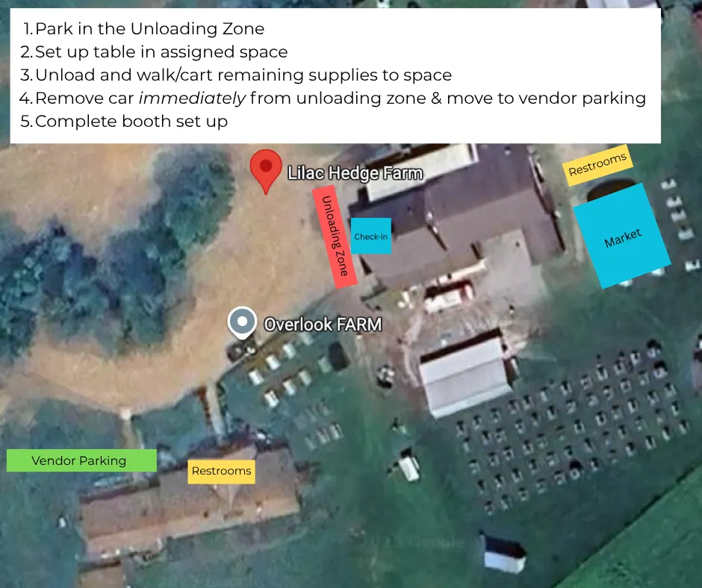Viewport: 702px width, 588px height.
Task: Click the white-roofed barn below the main building
Action: pyautogui.click(x=465, y=375)
